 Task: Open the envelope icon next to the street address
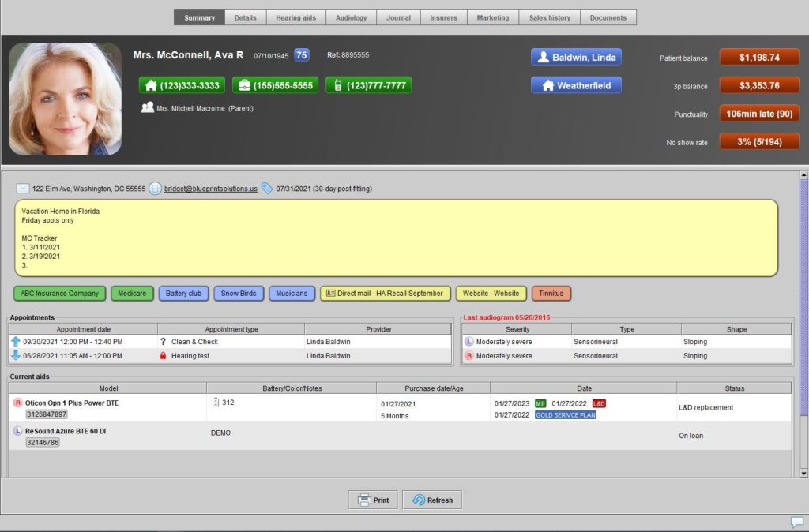(23, 189)
